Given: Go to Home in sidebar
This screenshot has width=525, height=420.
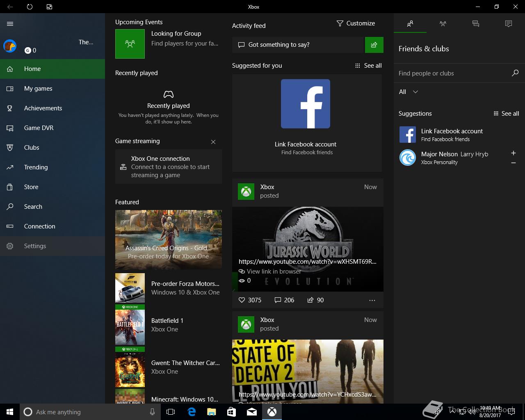Looking at the screenshot, I should pyautogui.click(x=52, y=69).
